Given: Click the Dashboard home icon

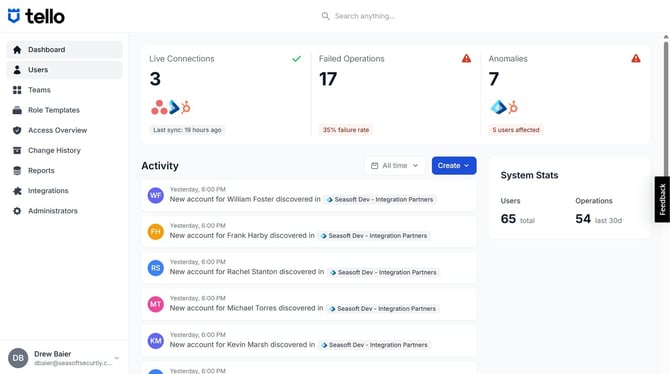Looking at the screenshot, I should 17,50.
